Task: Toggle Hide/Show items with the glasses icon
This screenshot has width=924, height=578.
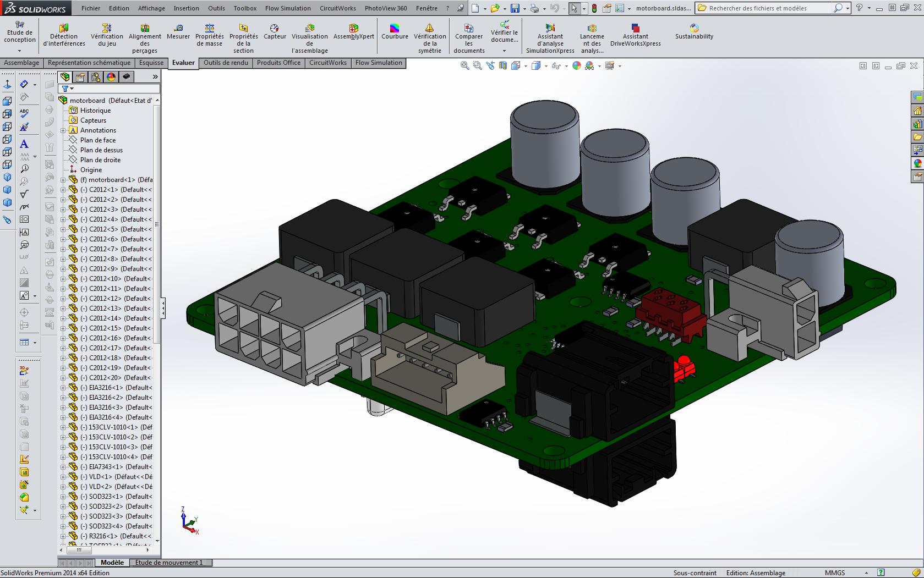Action: (x=556, y=65)
